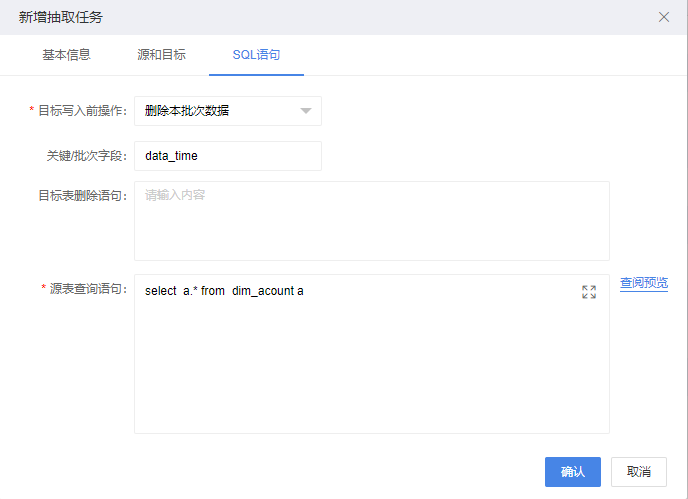688x499 pixels.
Task: Focus the data_time key field input
Action: (228, 156)
